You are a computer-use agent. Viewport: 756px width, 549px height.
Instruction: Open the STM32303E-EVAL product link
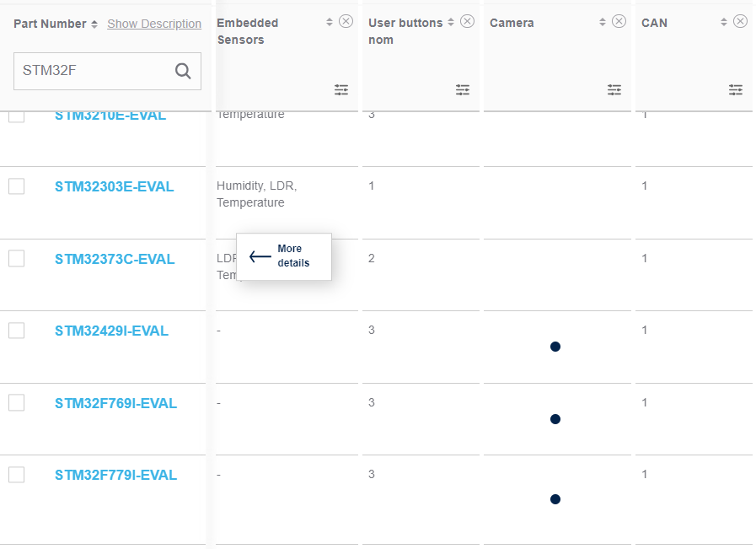click(115, 186)
